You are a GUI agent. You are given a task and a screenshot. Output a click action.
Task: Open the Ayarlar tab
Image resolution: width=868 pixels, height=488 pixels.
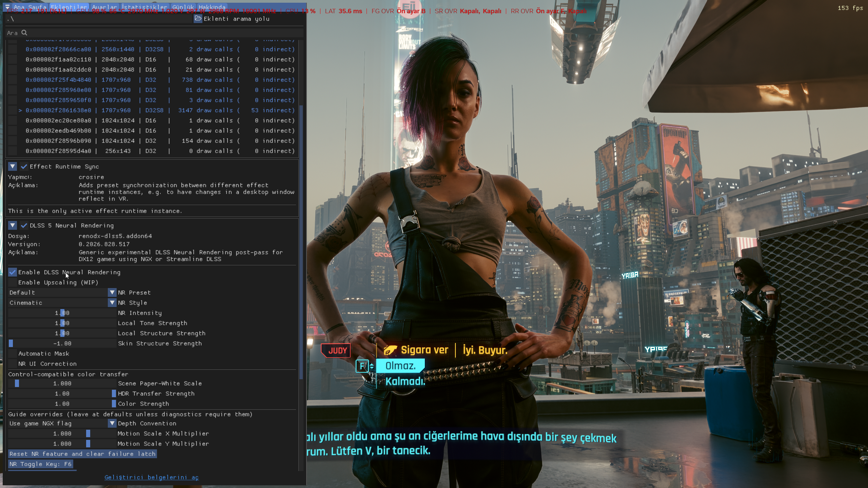click(104, 7)
